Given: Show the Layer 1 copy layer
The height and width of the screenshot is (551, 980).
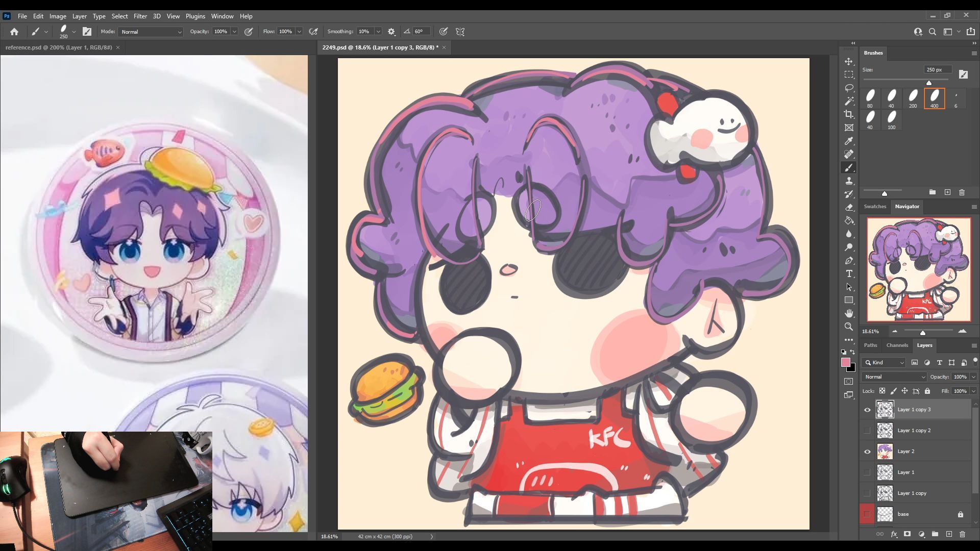Looking at the screenshot, I should pos(867,493).
